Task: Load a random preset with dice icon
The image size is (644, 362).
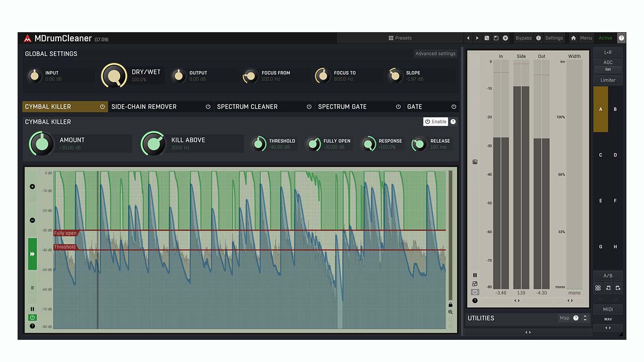Action: click(487, 38)
